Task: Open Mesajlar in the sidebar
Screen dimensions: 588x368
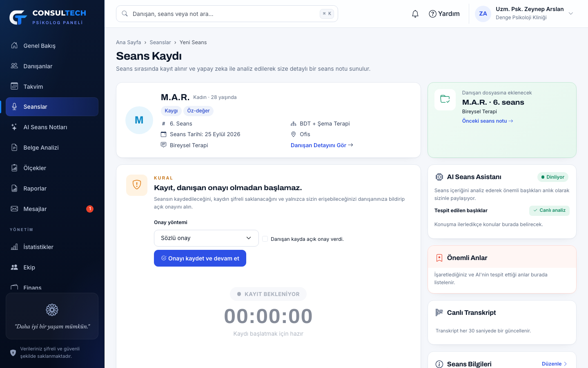Action: pos(52,209)
